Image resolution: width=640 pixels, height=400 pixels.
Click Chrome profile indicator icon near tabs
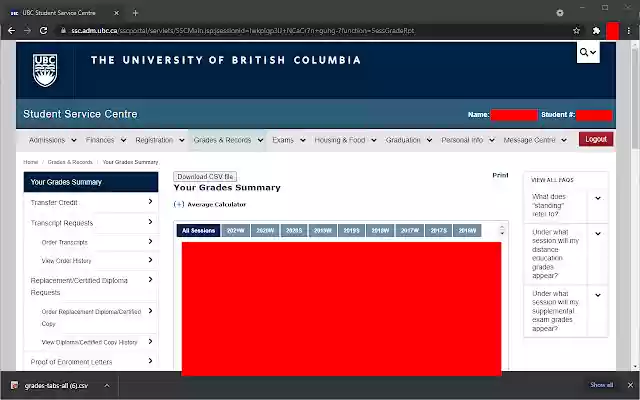[560, 13]
